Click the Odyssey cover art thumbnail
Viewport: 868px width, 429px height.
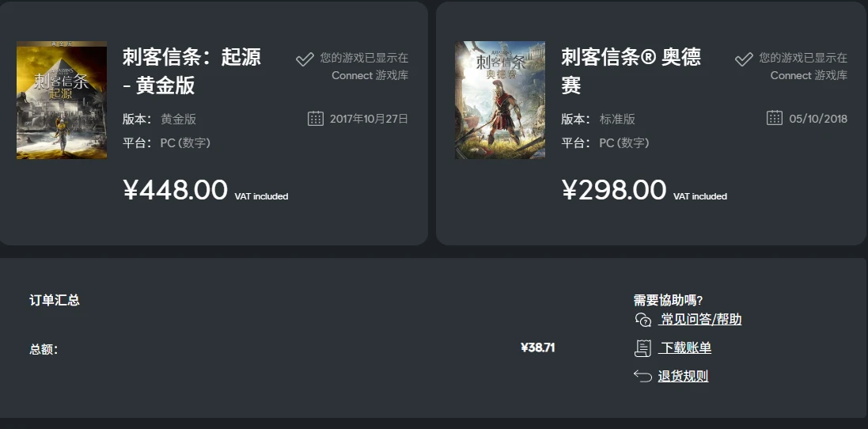click(500, 101)
